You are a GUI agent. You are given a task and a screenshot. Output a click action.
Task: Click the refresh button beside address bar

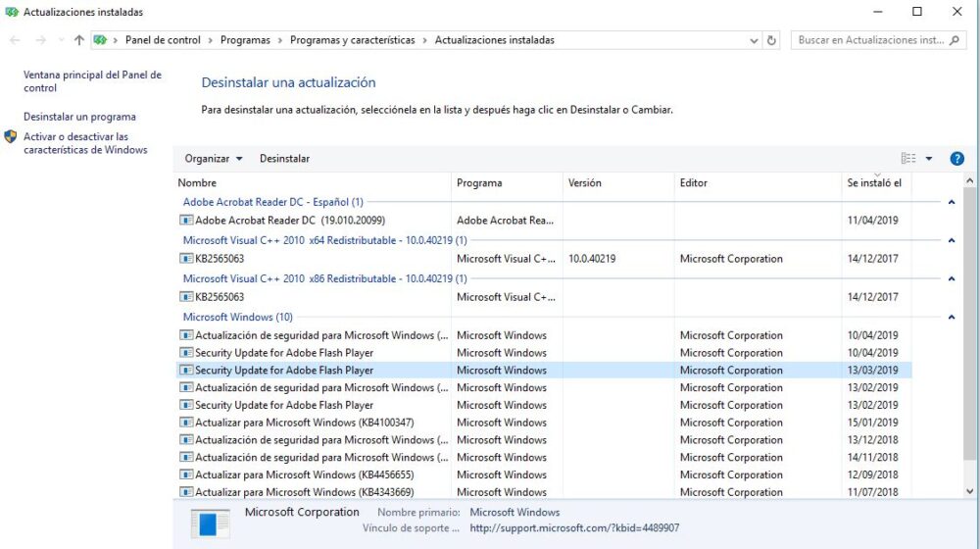[771, 40]
